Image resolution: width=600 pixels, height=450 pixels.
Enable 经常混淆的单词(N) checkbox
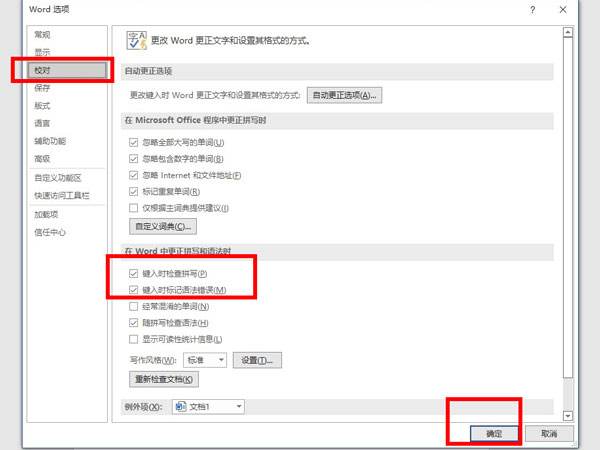pyautogui.click(x=133, y=307)
